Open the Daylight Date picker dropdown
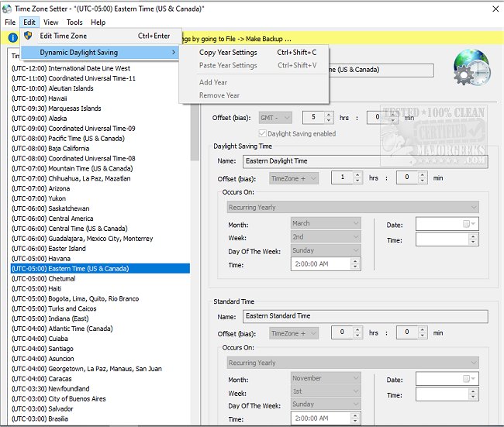This screenshot has width=504, height=427. (x=472, y=224)
